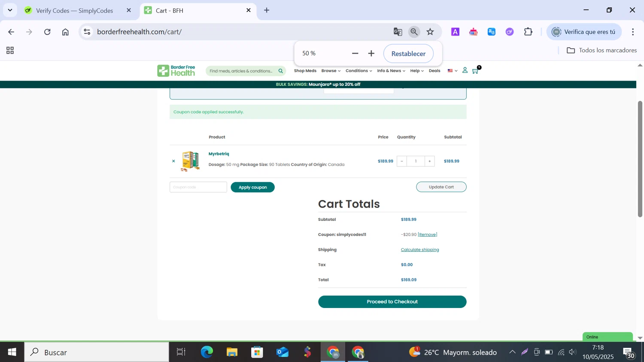Open the Extensions puzzle icon
Image resolution: width=644 pixels, height=362 pixels.
pos(528,32)
